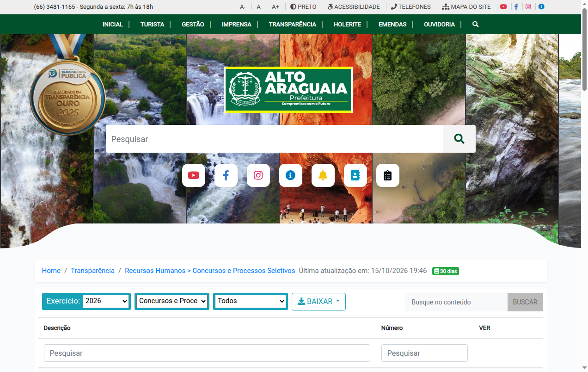The width and height of the screenshot is (588, 372).
Task: Decrease font size with A-
Action: [243, 7]
